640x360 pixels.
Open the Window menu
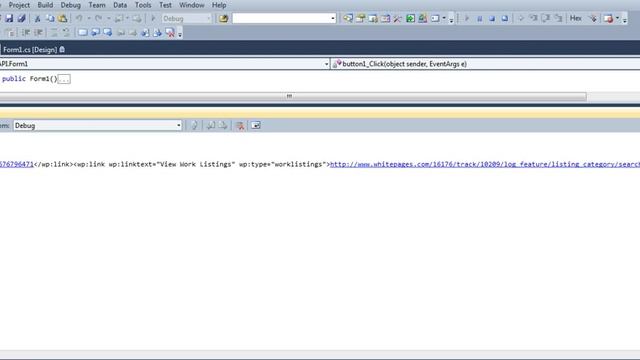pyautogui.click(x=191, y=5)
